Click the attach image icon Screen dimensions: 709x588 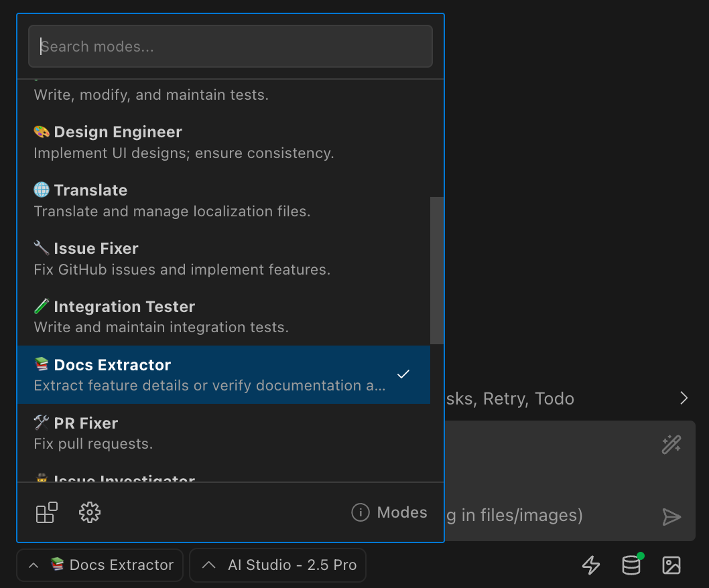click(671, 565)
